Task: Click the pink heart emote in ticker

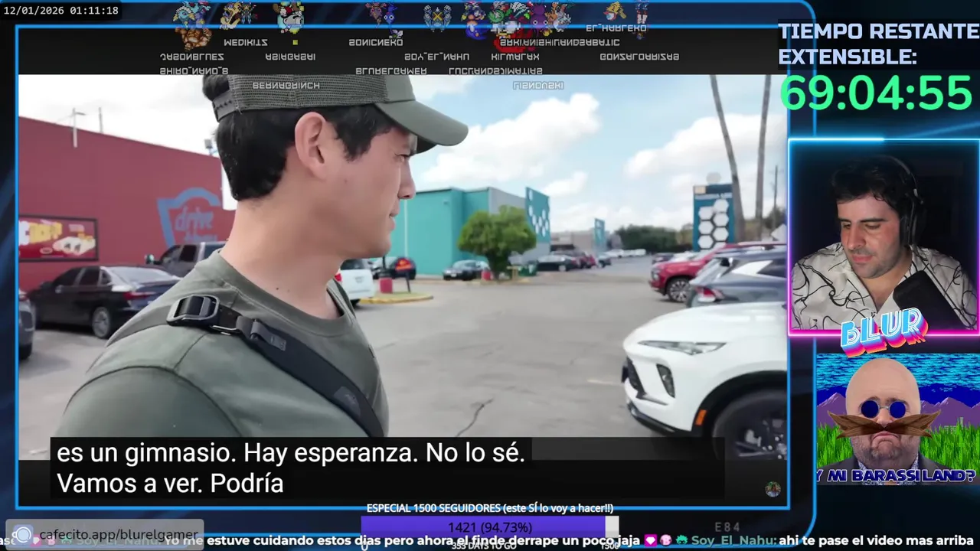Action: tap(652, 540)
